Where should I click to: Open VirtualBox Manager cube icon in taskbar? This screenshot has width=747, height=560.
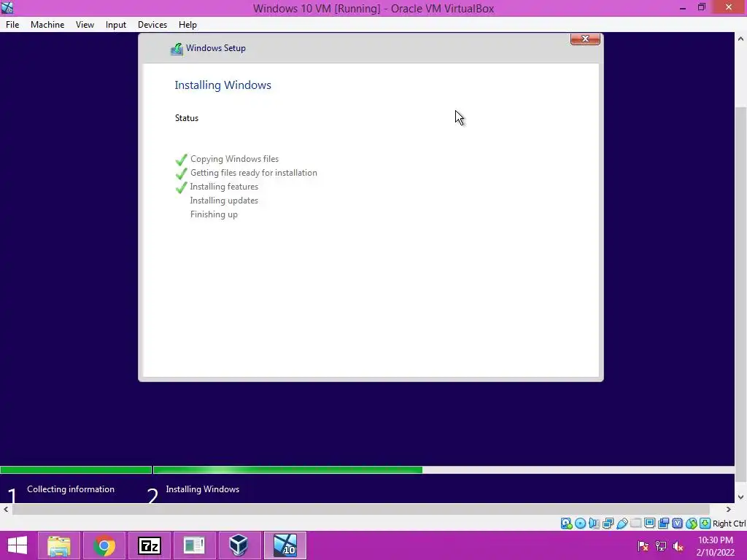(239, 545)
